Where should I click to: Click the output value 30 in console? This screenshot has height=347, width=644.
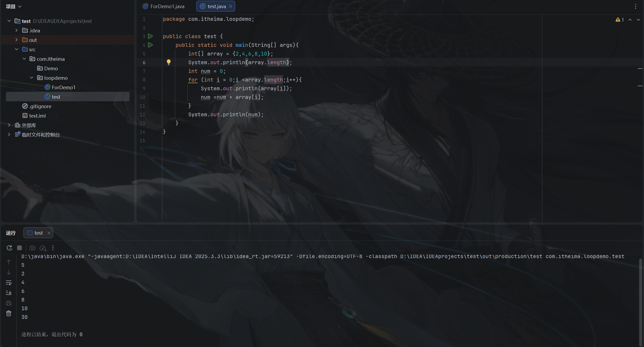(24, 317)
